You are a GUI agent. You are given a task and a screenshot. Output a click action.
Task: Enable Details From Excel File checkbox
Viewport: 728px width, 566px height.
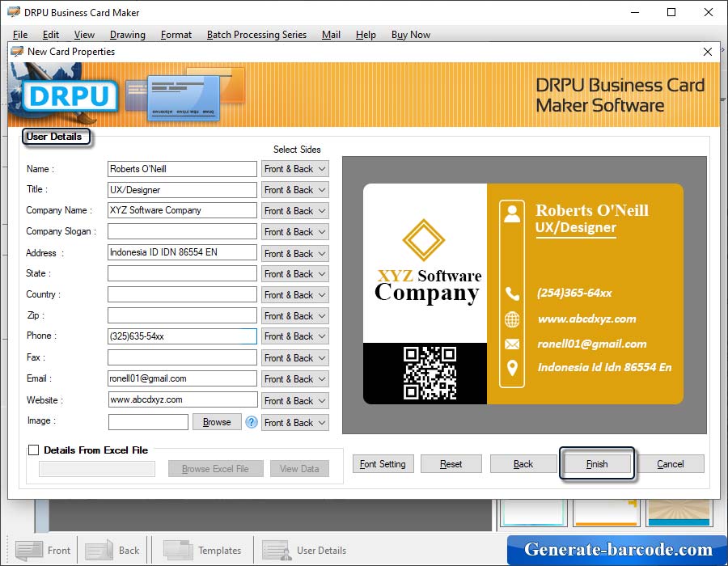pyautogui.click(x=33, y=450)
